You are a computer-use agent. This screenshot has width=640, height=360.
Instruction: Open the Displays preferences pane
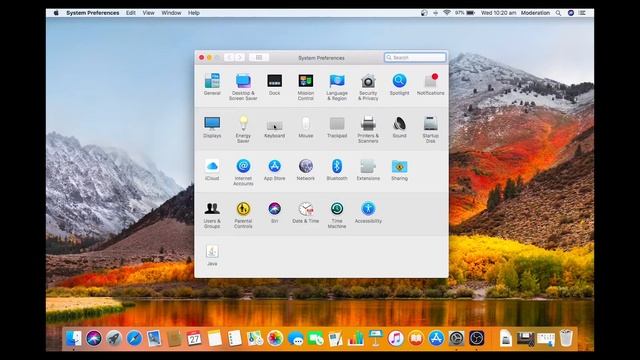[212, 127]
